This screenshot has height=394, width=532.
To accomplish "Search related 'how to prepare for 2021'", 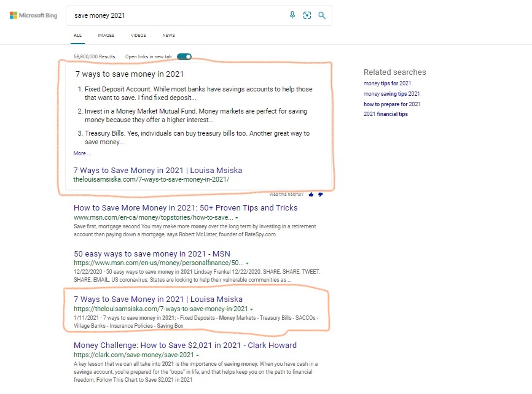I will click(x=392, y=104).
